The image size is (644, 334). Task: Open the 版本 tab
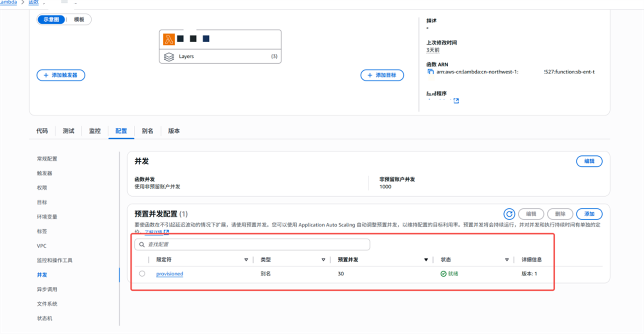coord(174,131)
